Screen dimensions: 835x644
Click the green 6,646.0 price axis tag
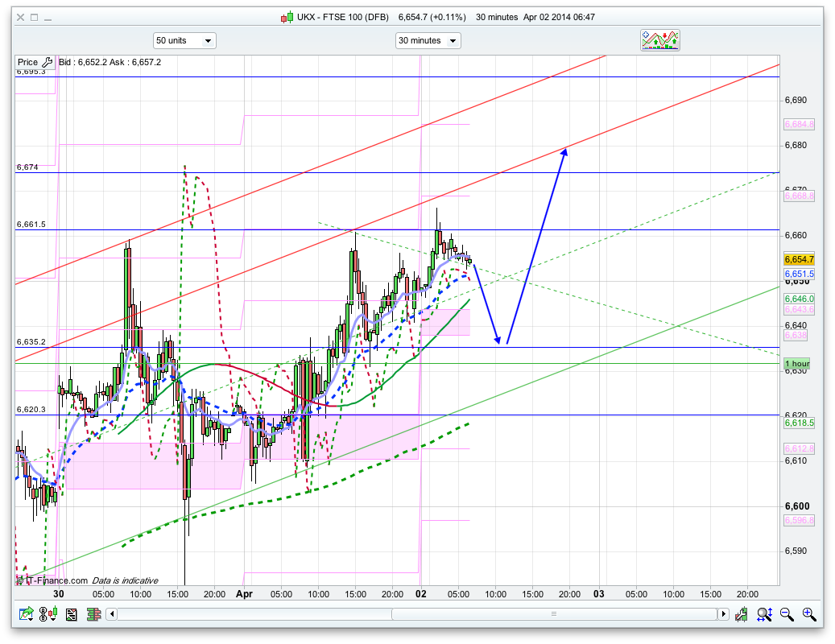pos(799,299)
